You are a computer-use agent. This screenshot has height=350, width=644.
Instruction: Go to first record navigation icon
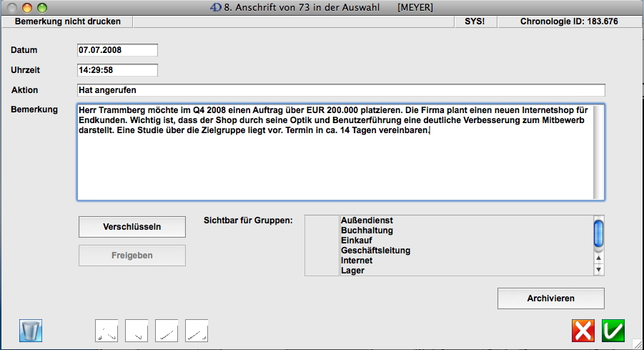click(x=106, y=331)
